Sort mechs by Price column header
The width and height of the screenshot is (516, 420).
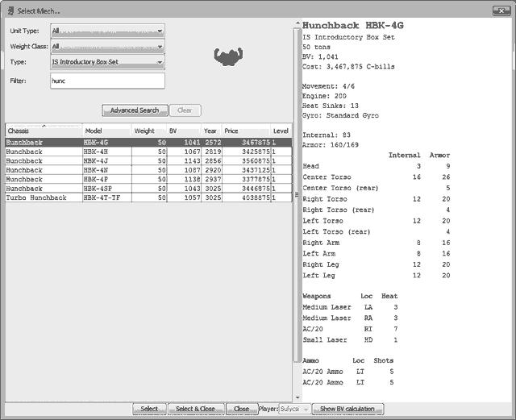coord(246,131)
